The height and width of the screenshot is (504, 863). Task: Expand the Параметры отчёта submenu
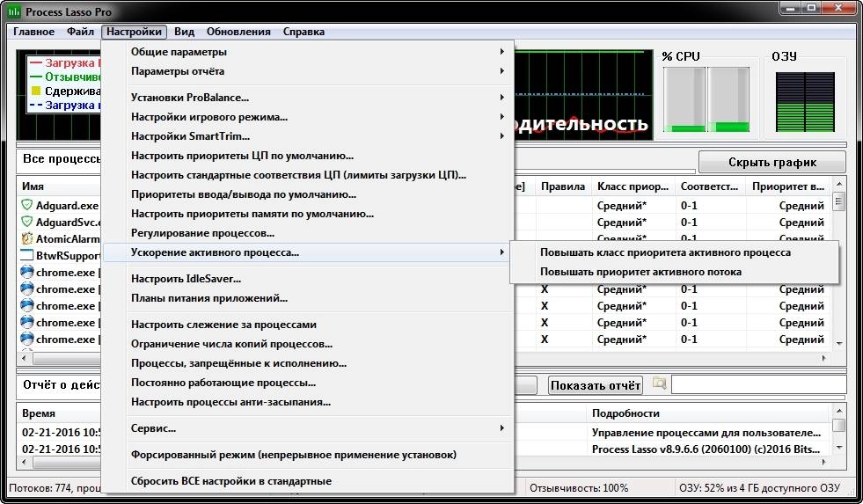coord(308,71)
